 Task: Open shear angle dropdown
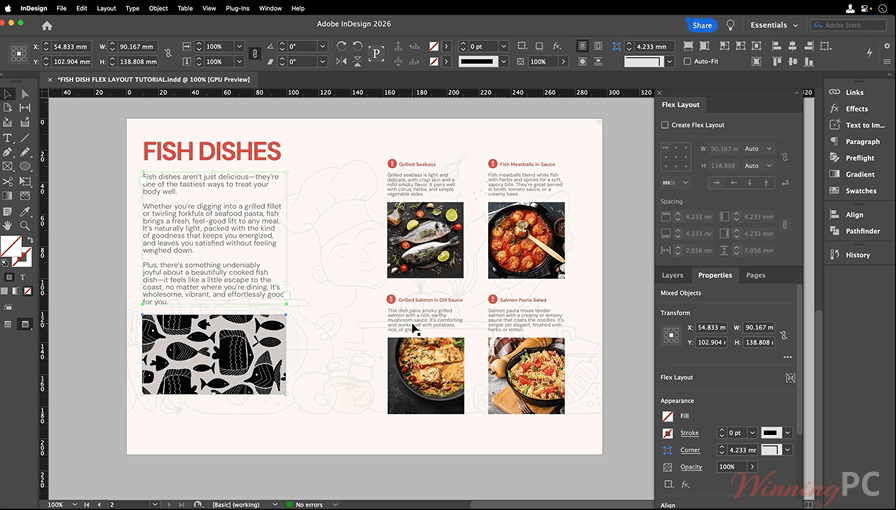[x=323, y=61]
